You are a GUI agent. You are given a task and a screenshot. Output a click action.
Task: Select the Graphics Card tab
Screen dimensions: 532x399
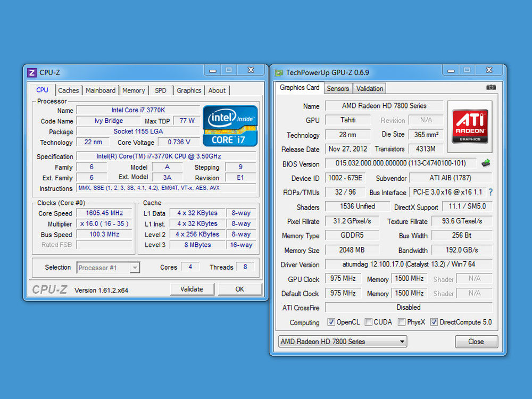pyautogui.click(x=299, y=88)
